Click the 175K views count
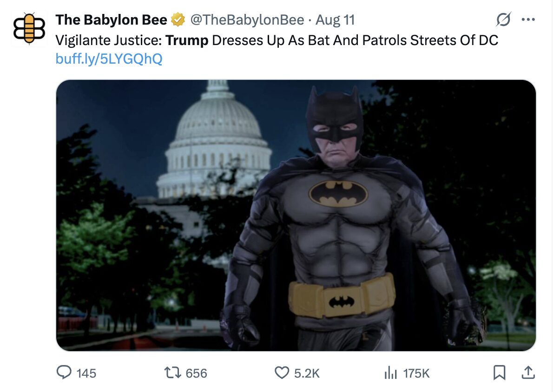Viewport: 554px width, 392px height. click(416, 373)
